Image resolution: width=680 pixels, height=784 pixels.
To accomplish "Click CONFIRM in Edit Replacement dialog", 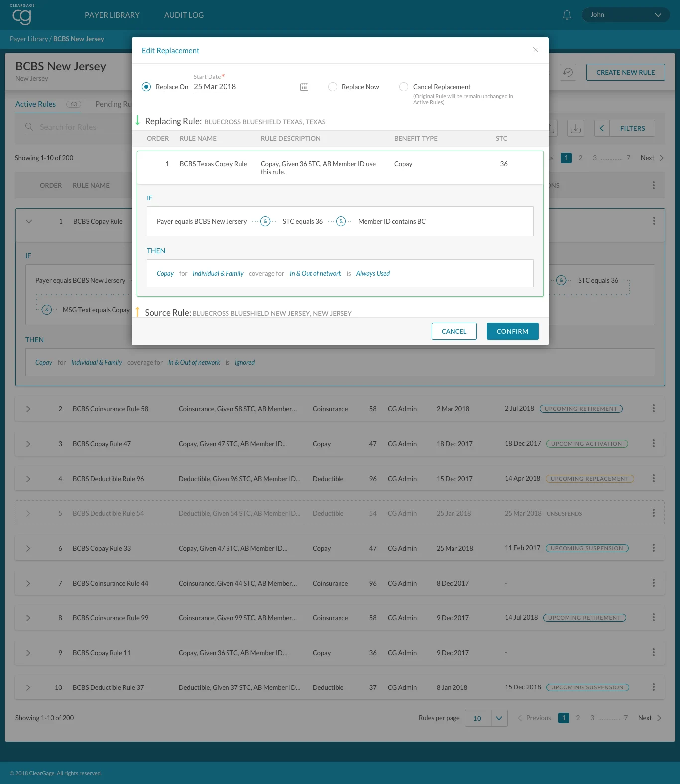I will click(512, 331).
